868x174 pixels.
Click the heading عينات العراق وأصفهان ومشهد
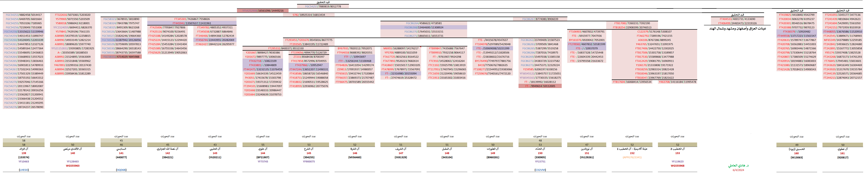click(737, 29)
